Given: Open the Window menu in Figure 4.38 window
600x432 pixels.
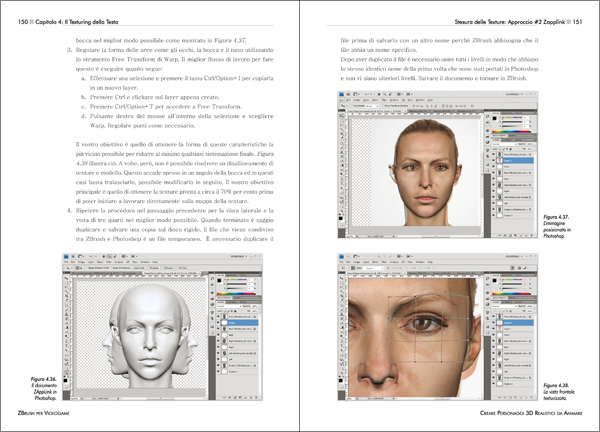Looking at the screenshot, I should [x=420, y=262].
